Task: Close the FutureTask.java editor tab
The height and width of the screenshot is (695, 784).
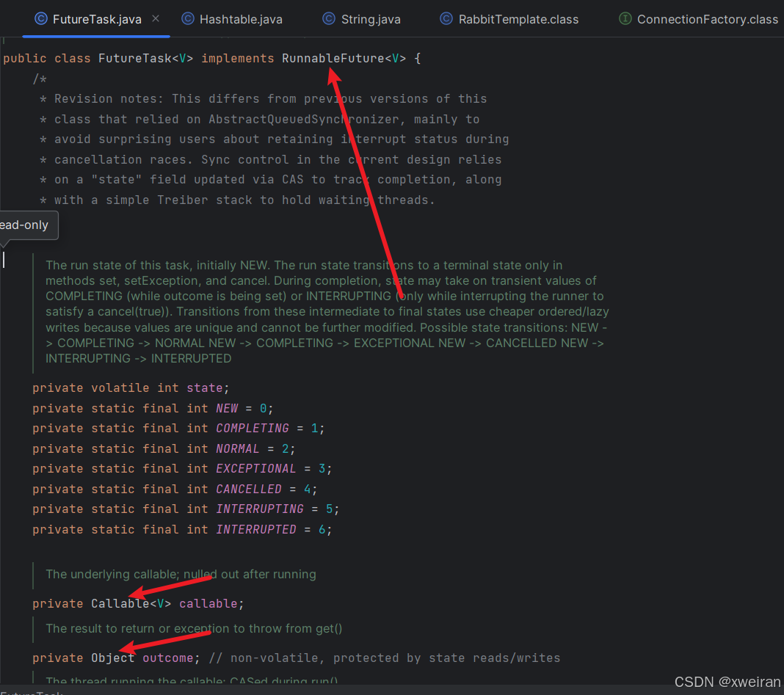Action: [154, 20]
